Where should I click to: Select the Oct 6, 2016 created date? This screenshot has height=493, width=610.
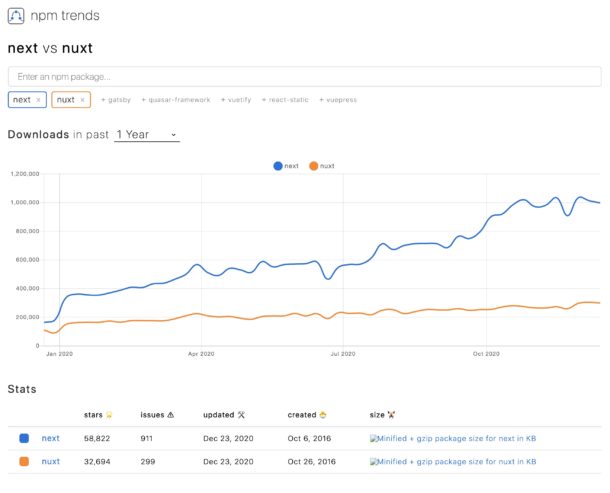pyautogui.click(x=309, y=439)
